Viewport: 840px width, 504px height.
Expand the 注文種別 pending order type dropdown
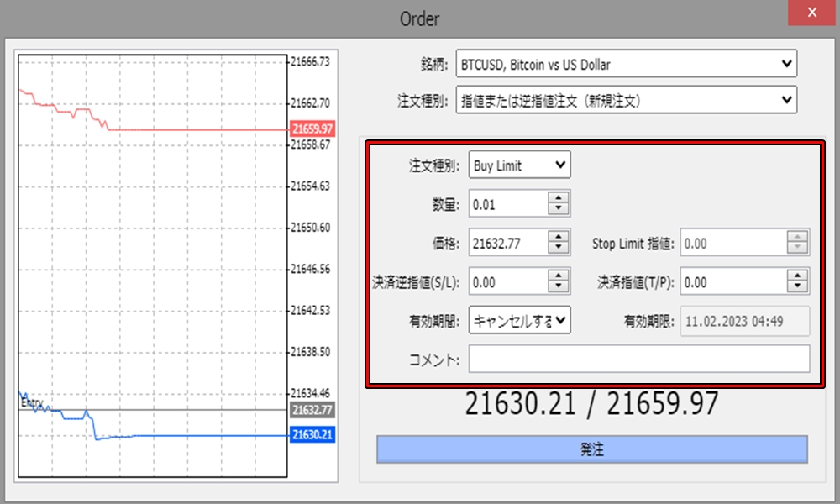click(786, 99)
